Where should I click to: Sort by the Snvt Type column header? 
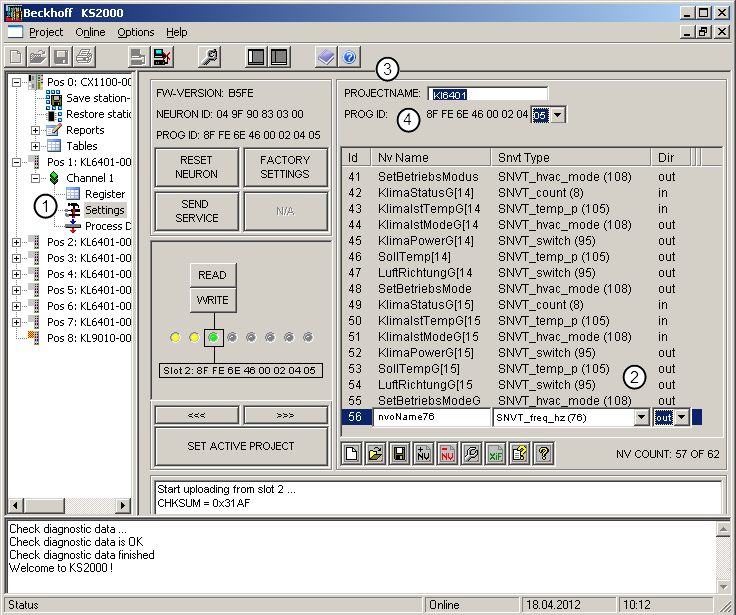pos(571,157)
